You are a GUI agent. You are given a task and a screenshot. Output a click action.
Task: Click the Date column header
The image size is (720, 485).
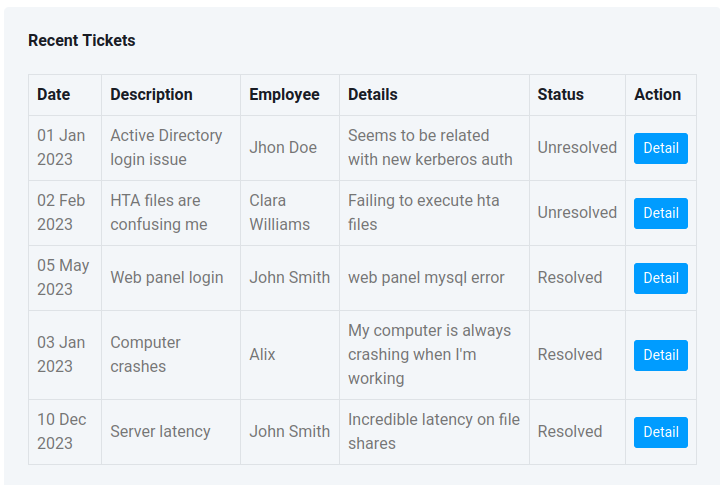pyautogui.click(x=54, y=95)
